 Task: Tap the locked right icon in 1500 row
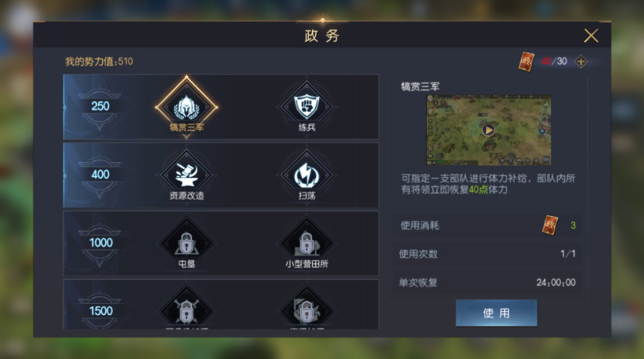307,309
